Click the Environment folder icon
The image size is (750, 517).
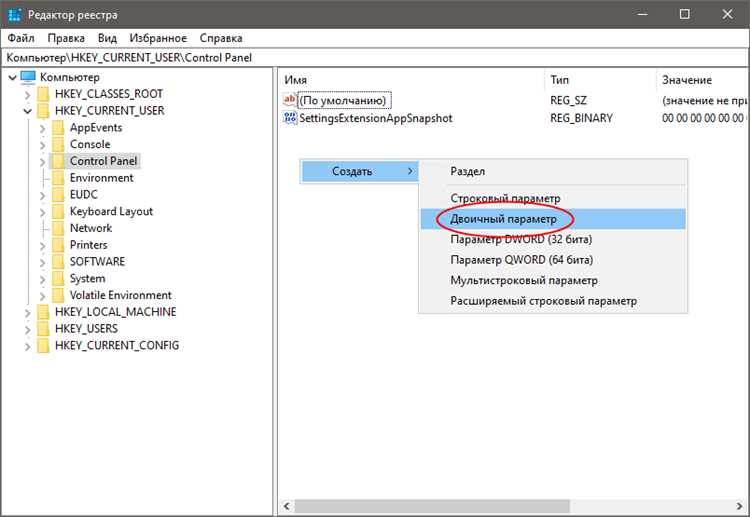coord(58,178)
